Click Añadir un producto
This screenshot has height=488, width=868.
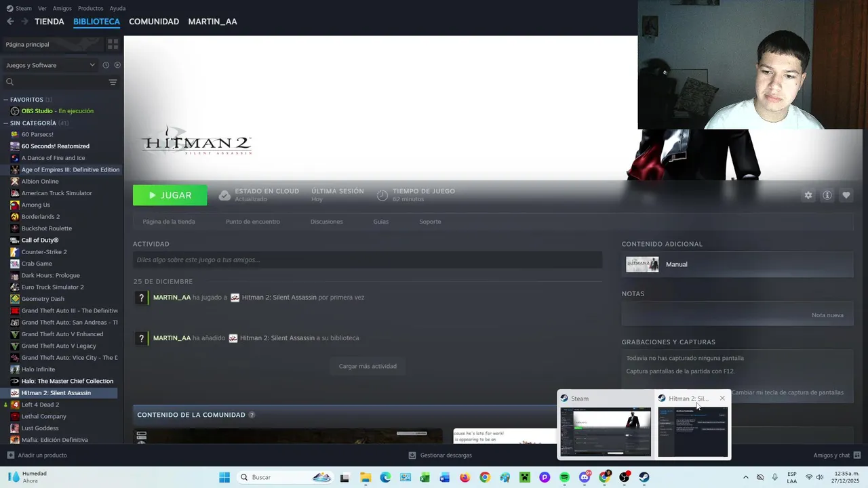37,455
